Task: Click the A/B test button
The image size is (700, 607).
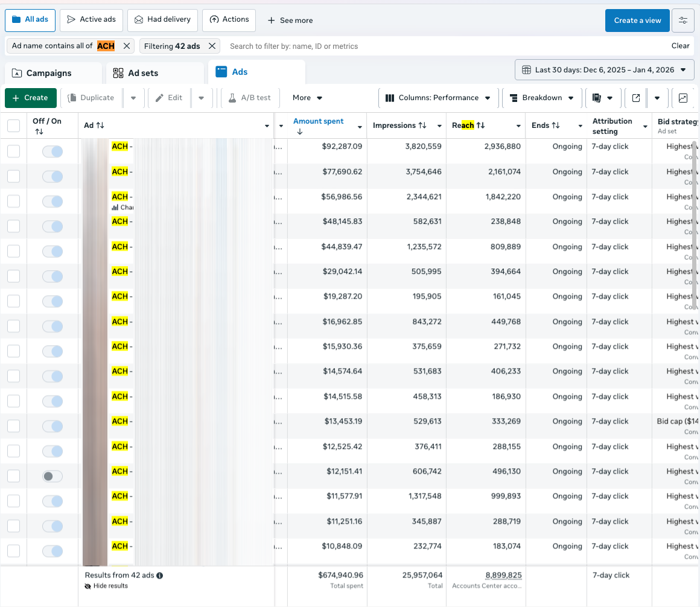Action: pos(250,98)
